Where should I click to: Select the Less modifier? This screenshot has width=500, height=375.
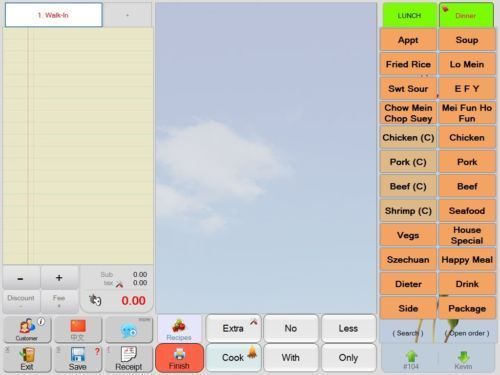tap(349, 329)
